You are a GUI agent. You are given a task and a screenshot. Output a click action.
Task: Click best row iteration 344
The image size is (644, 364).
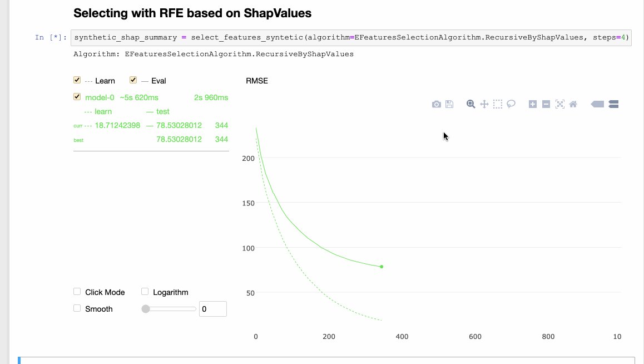click(x=221, y=139)
